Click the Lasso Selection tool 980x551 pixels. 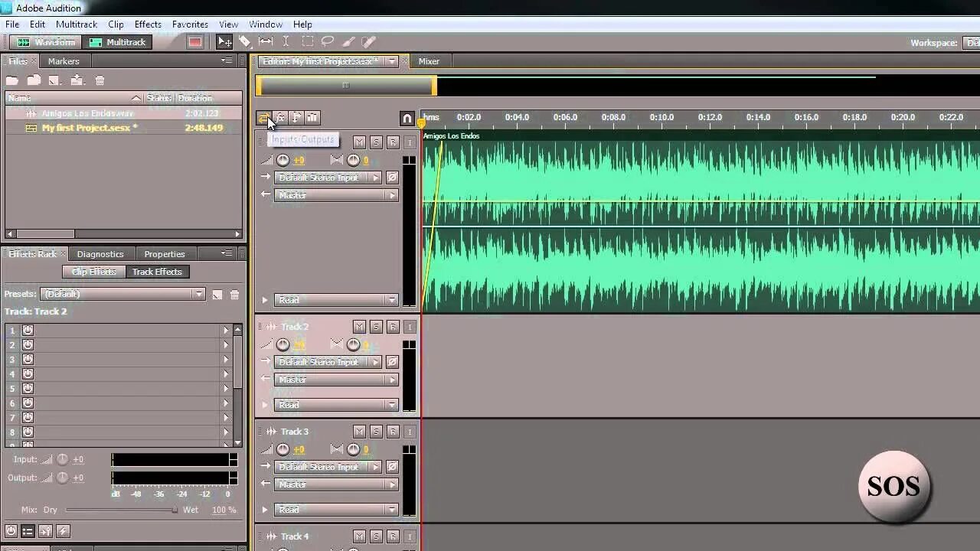[x=328, y=41]
